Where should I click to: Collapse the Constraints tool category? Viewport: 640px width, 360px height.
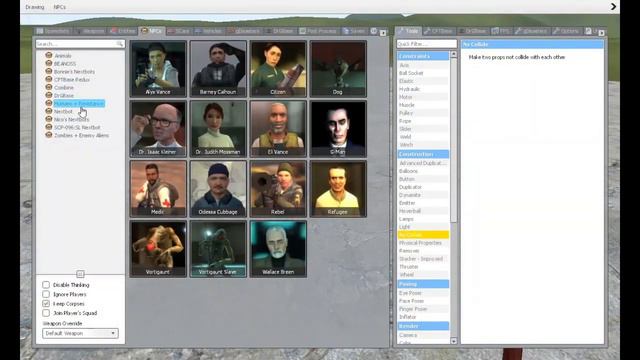click(423, 56)
